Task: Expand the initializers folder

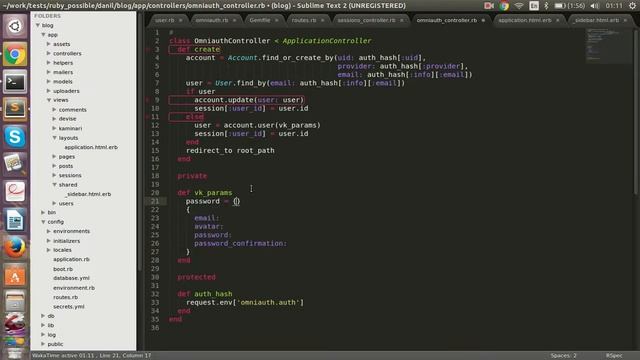Action: [x=49, y=241]
